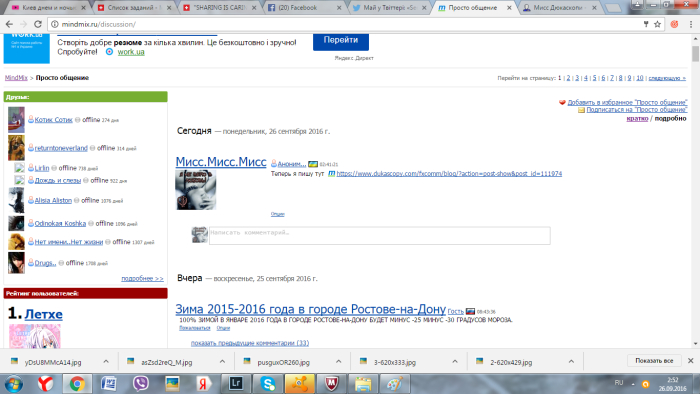Open Skype from the taskbar
Image resolution: width=700 pixels, height=394 pixels.
[267, 383]
